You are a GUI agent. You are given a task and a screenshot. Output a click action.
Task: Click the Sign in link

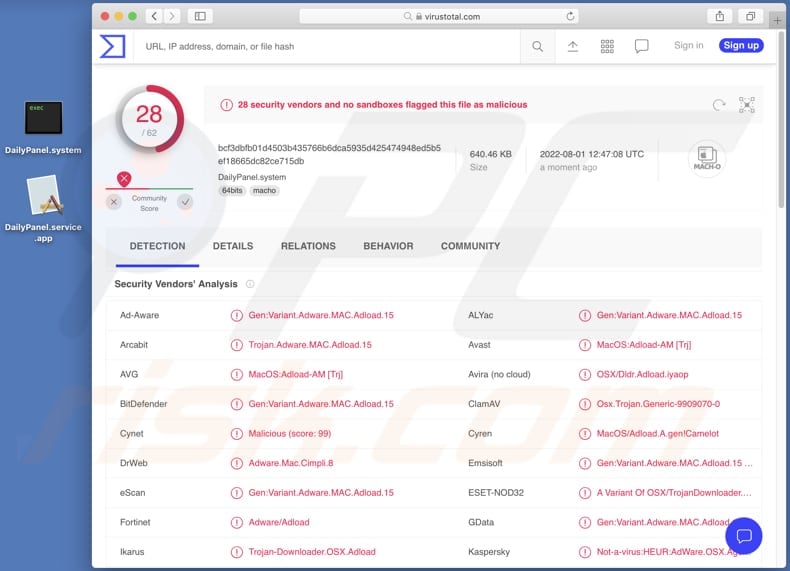tap(688, 45)
